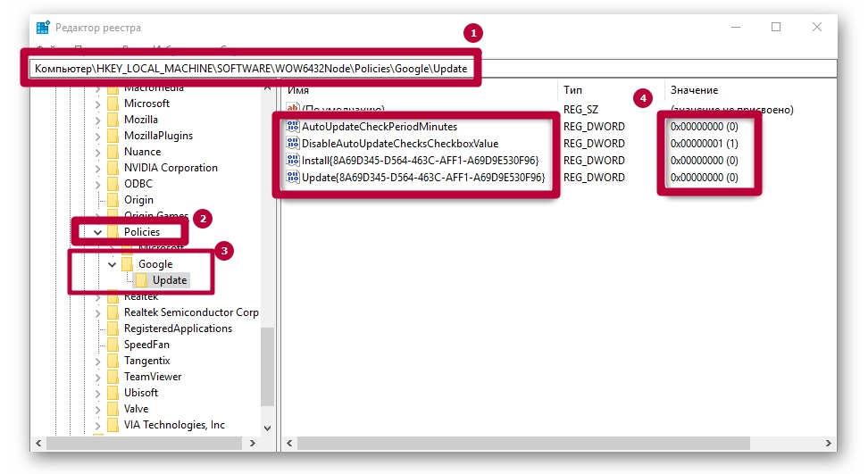Click the Registry Editor icon in the title bar
Viewport: 868px width, 474px height.
[x=43, y=28]
